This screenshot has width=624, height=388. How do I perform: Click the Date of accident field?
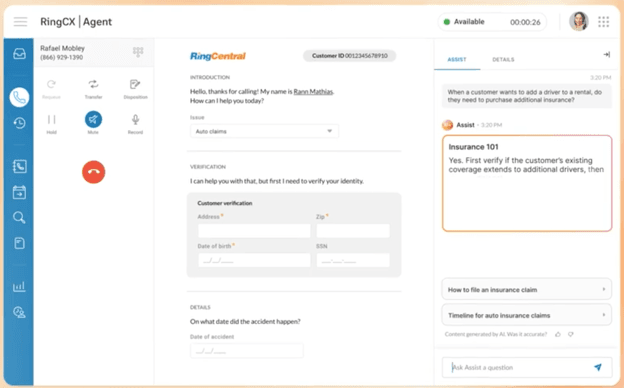247,351
